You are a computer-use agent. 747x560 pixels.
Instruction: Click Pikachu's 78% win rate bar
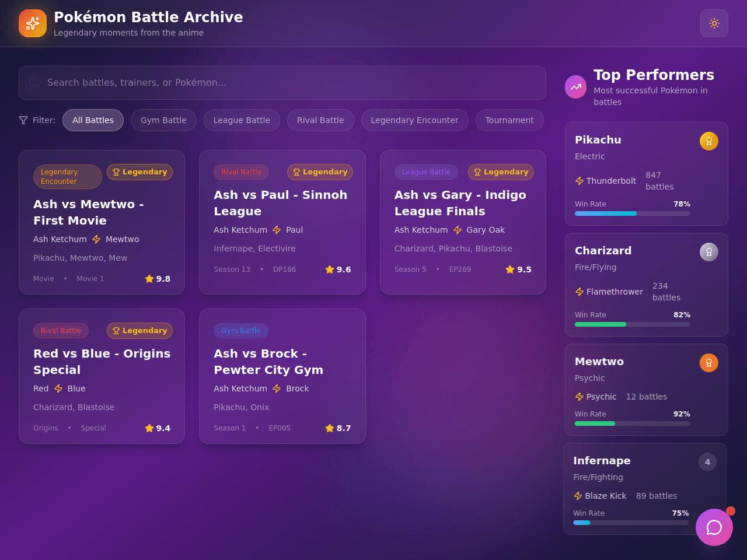click(x=633, y=213)
